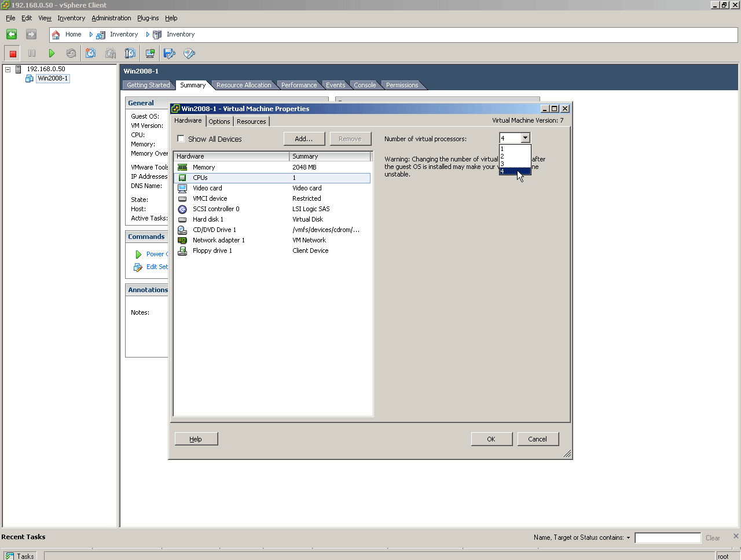Click breadcrumb arrow before second Inventory
This screenshot has height=560, width=741.
click(x=148, y=35)
